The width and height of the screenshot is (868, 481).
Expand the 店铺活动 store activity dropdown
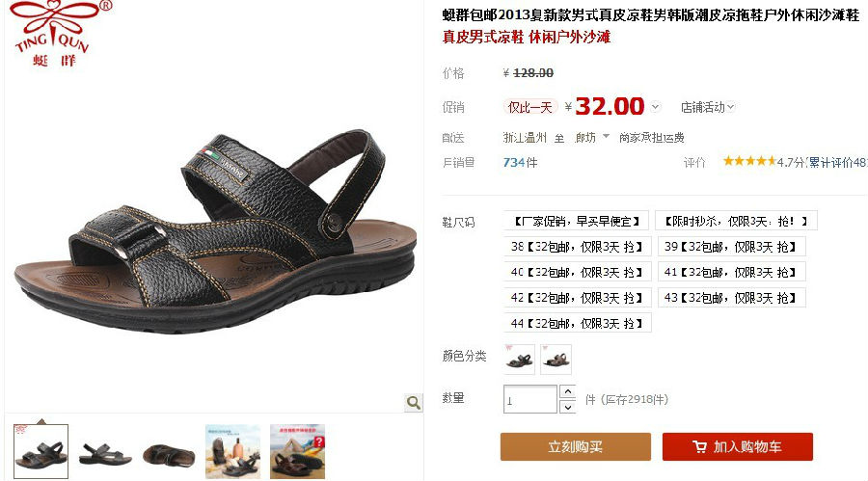[x=708, y=107]
